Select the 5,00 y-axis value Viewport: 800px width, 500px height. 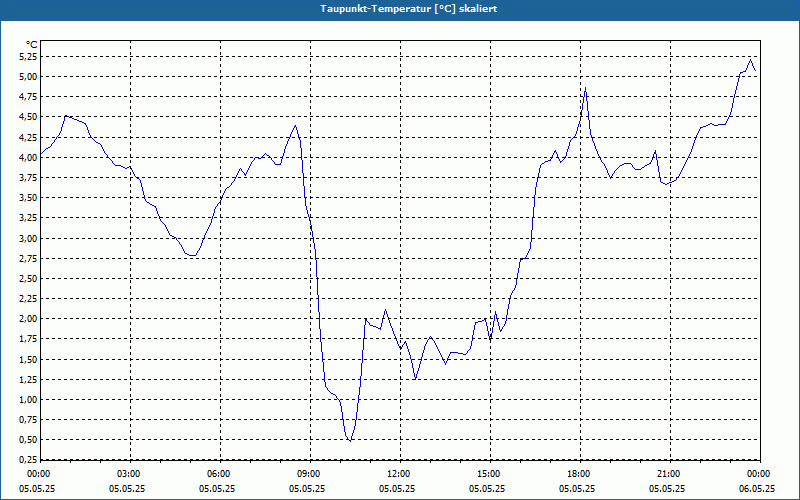pos(27,77)
